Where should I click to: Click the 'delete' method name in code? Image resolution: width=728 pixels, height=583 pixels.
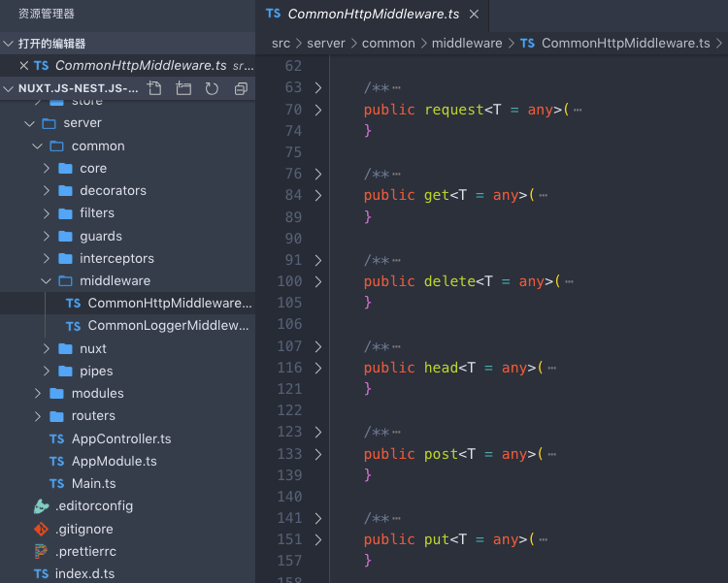[449, 281]
